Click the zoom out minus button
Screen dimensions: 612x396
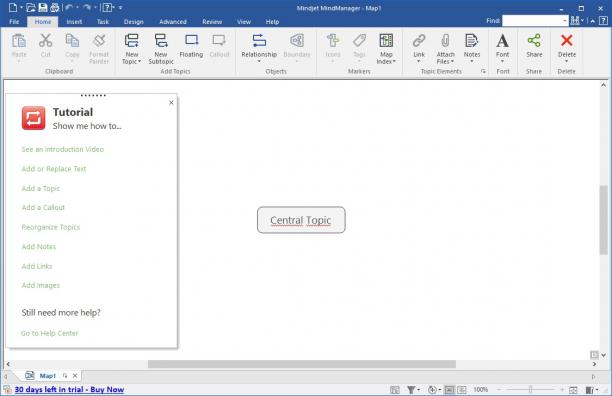(x=499, y=389)
